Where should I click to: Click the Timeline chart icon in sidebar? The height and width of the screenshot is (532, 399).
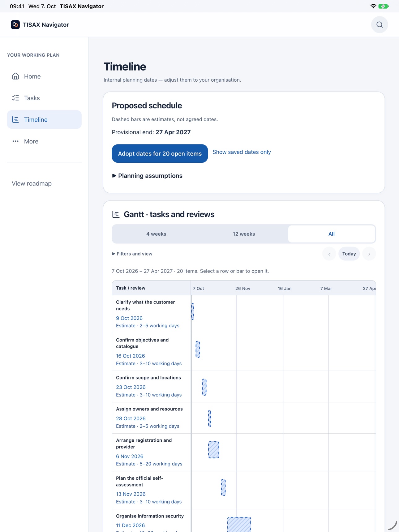point(15,120)
